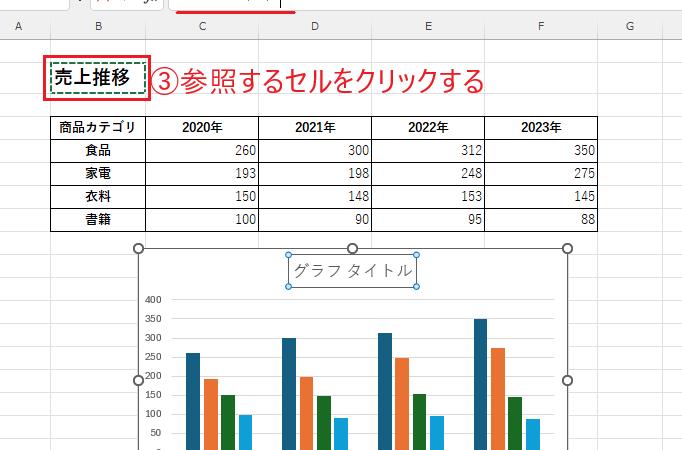Click the chart's top-right corner handle

[x=567, y=248]
